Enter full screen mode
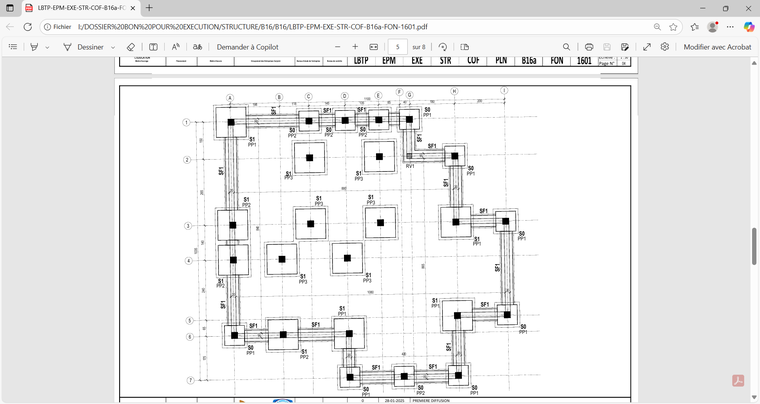760x404 pixels. [646, 47]
